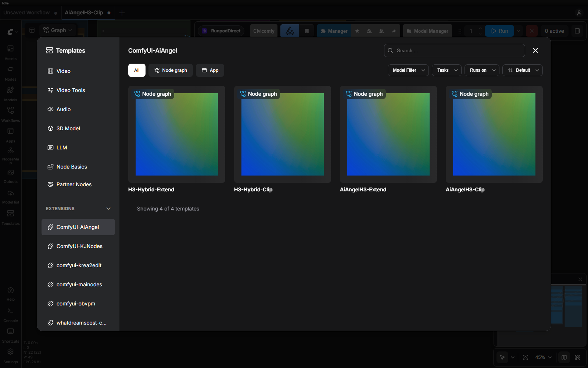Close the Templates dialog
The width and height of the screenshot is (588, 368).
(535, 50)
